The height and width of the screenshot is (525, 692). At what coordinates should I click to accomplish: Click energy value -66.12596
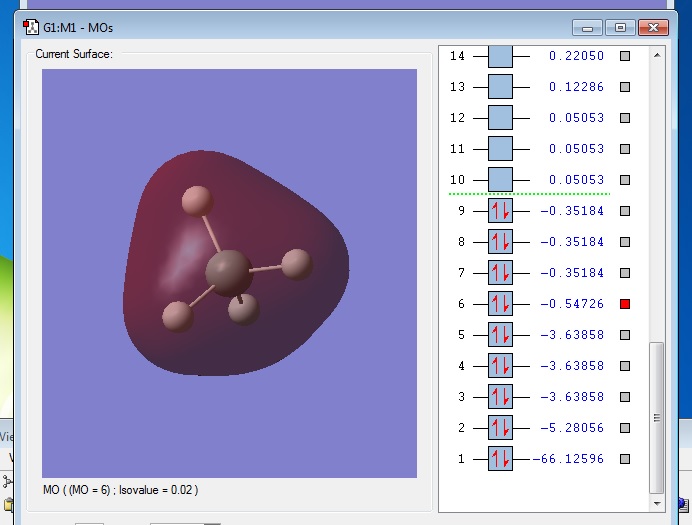(x=568, y=459)
